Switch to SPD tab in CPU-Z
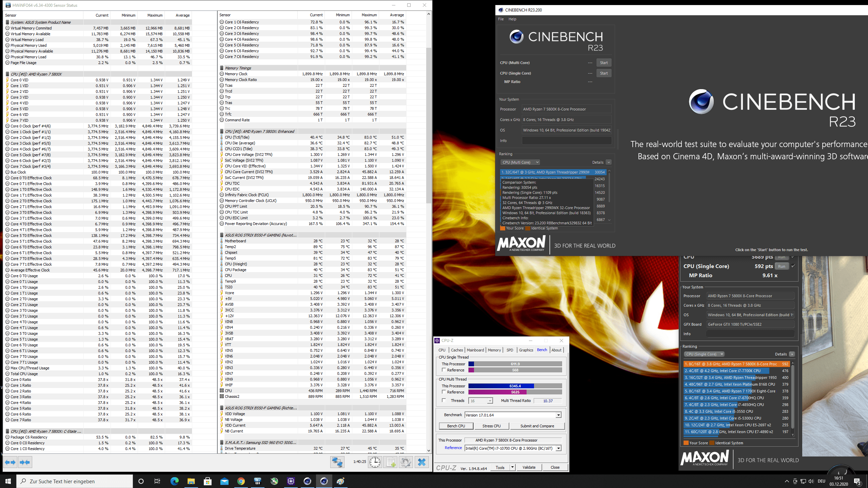The height and width of the screenshot is (488, 868). click(x=510, y=350)
